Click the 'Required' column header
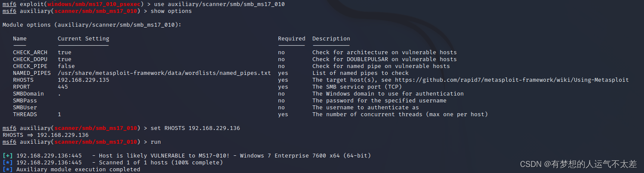The height and width of the screenshot is (173, 644). 292,39
